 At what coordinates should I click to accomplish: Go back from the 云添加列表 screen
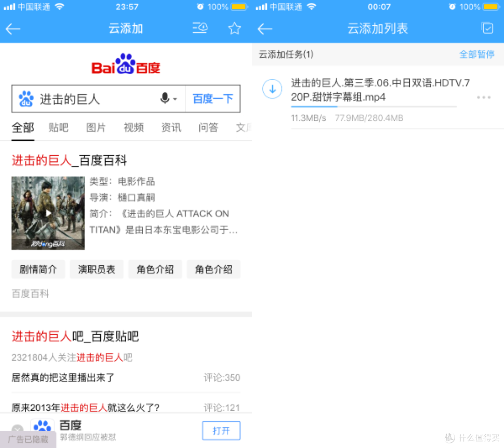(265, 29)
